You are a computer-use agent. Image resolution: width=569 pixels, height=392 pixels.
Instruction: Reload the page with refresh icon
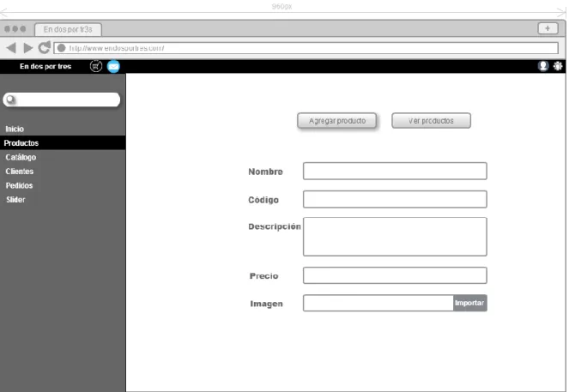45,47
